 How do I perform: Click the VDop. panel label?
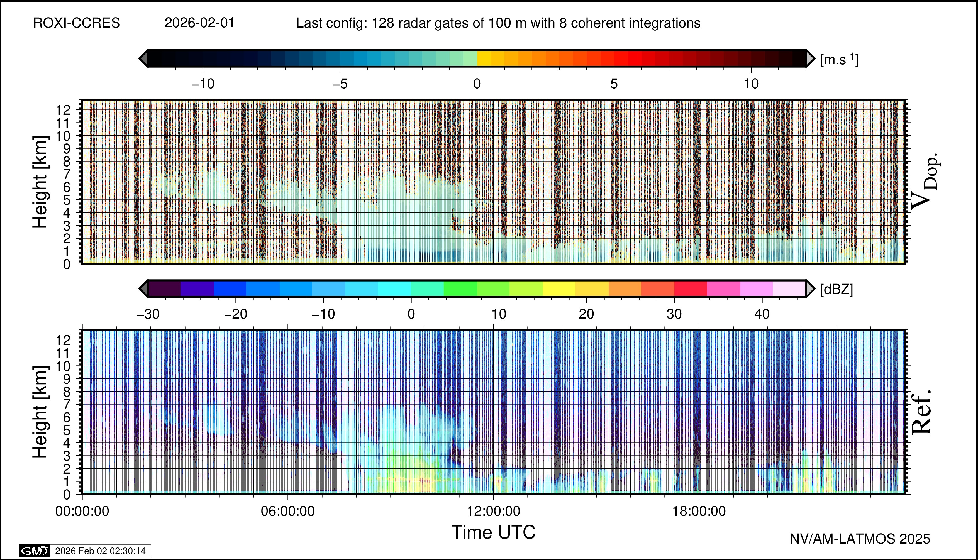(925, 182)
